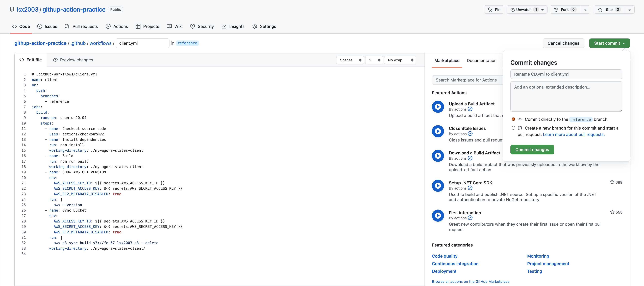The image size is (644, 286).
Task: Open the Security tab
Action: [202, 26]
